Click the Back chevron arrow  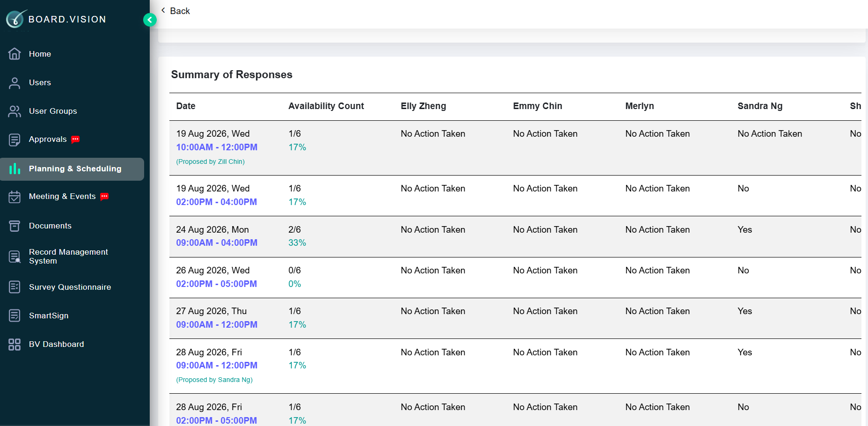163,10
